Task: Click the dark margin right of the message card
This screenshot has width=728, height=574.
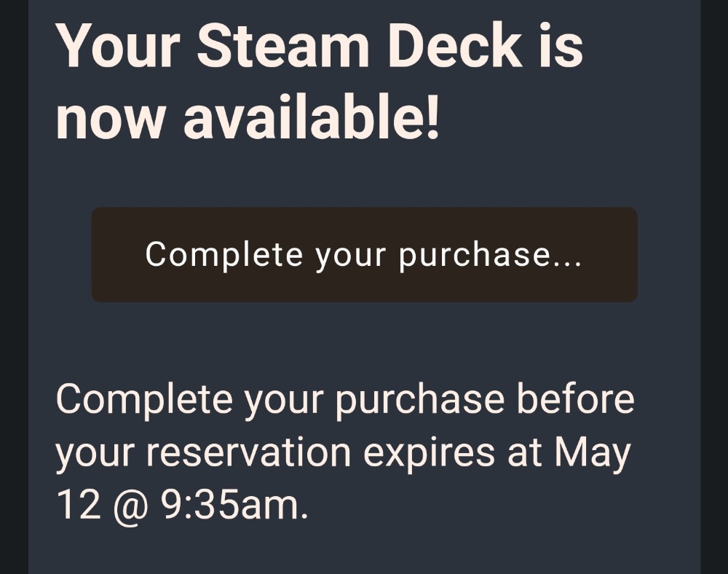Action: (x=714, y=287)
